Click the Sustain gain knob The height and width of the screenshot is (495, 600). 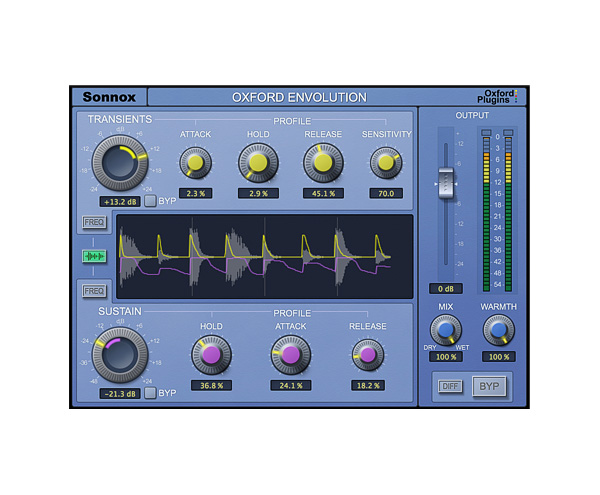point(120,355)
